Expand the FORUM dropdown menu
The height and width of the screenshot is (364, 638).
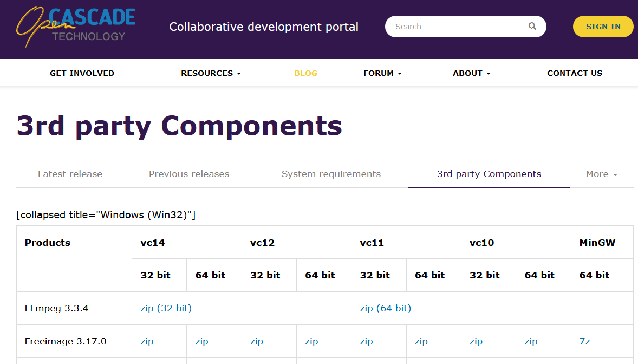point(382,73)
